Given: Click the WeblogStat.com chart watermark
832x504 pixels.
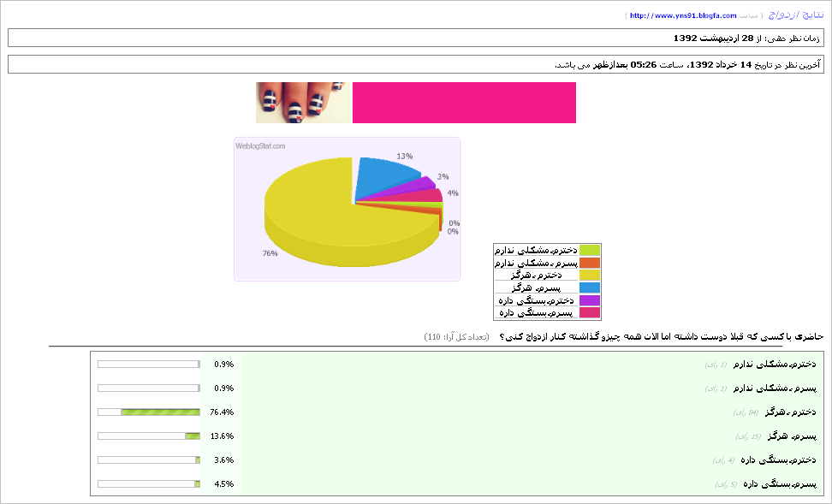Looking at the screenshot, I should click(260, 146).
